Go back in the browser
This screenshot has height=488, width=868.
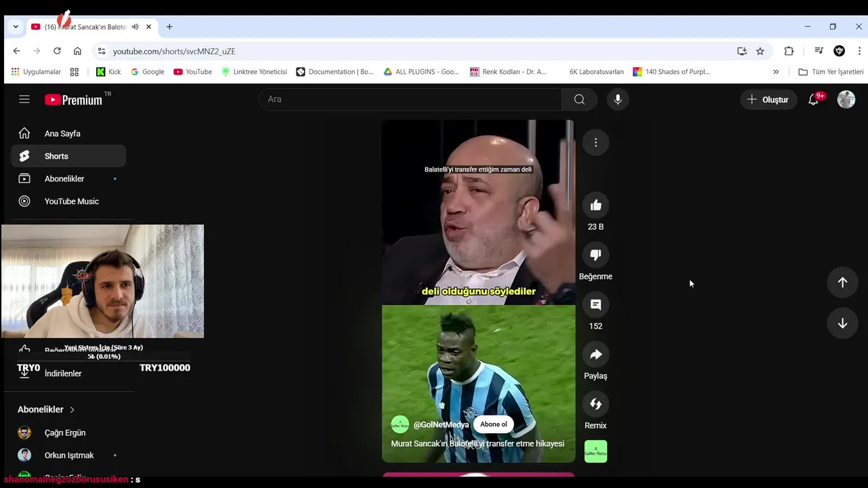16,51
